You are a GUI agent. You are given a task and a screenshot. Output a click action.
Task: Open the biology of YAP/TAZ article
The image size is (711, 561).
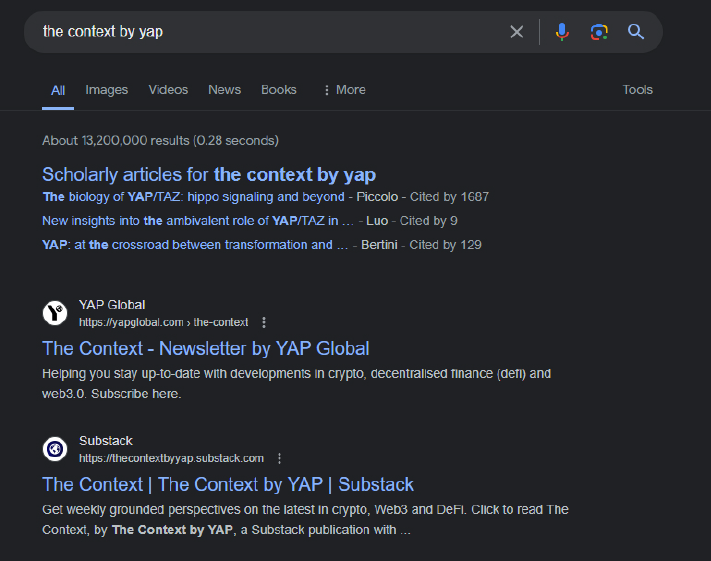coord(193,197)
